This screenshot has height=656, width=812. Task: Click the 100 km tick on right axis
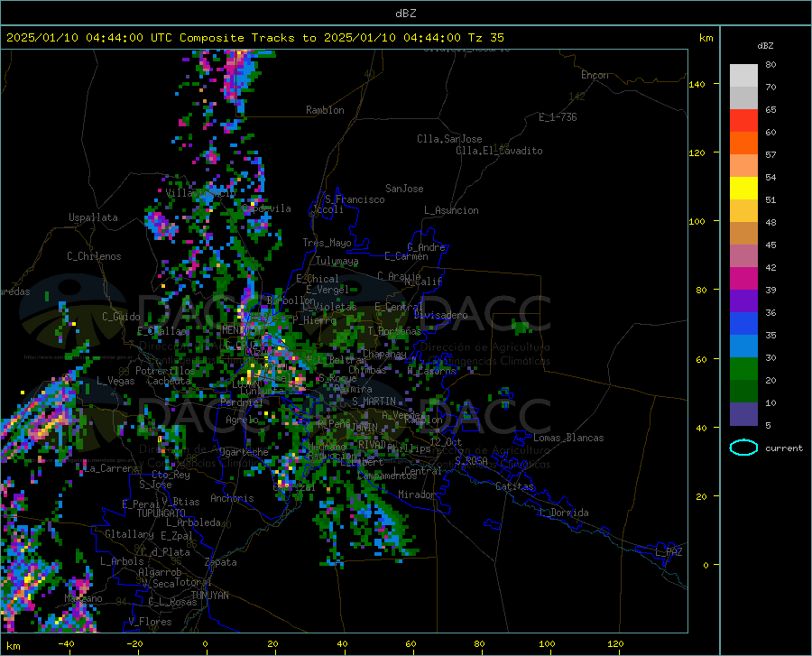pyautogui.click(x=697, y=222)
